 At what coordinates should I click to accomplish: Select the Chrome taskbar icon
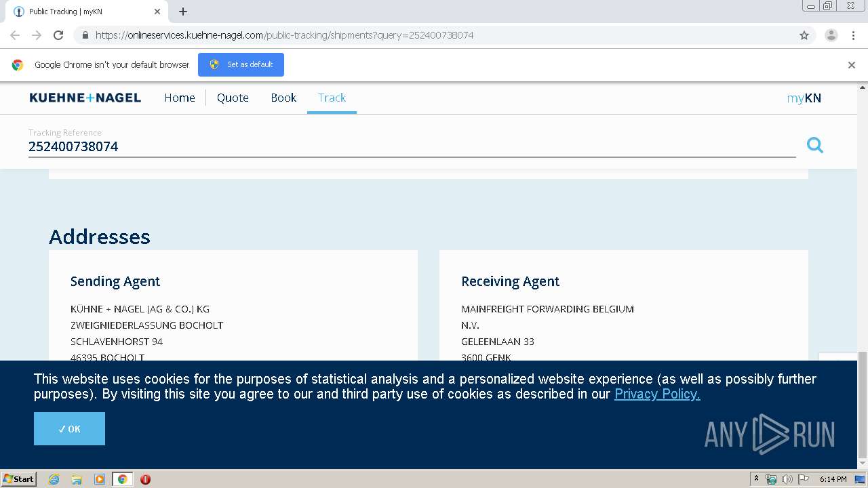point(122,479)
